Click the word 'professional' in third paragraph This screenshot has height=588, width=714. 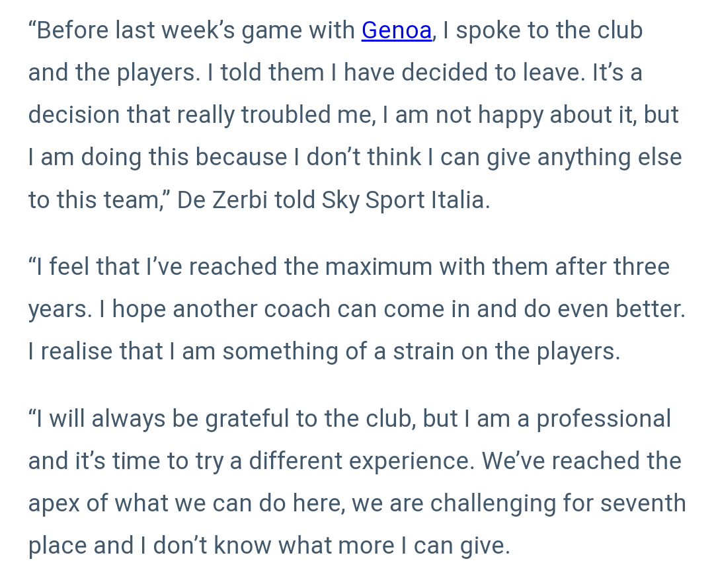pos(604,419)
